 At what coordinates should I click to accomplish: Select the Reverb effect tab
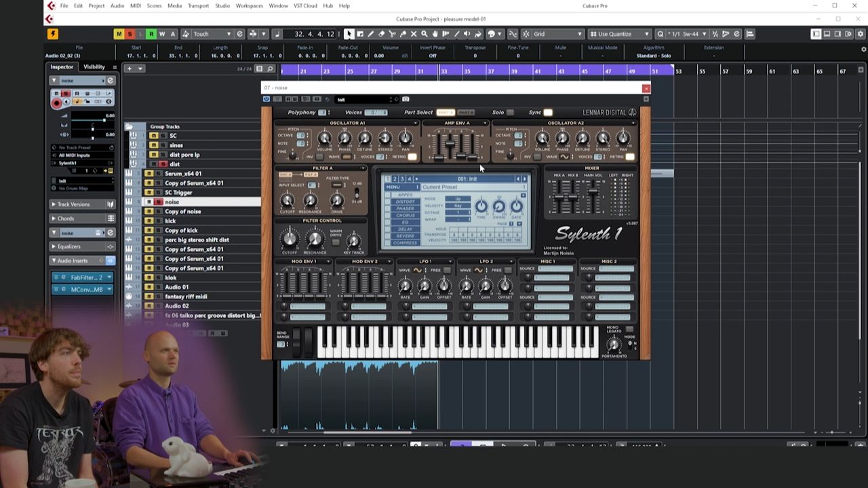coord(406,236)
